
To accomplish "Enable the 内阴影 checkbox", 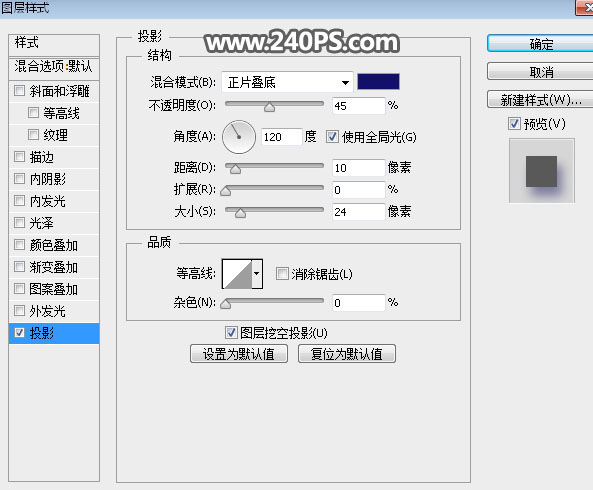I will (x=19, y=178).
